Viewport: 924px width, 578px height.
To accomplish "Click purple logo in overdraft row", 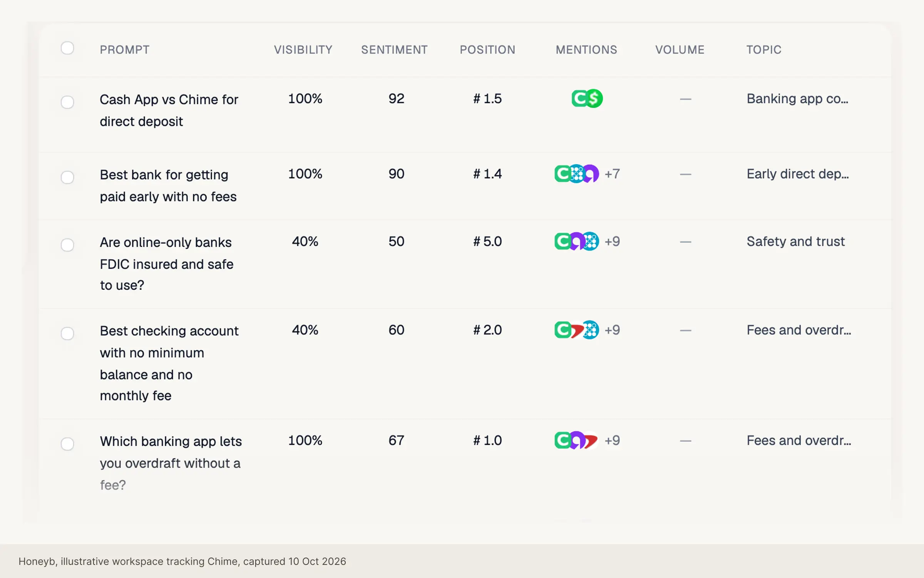I will pos(576,440).
